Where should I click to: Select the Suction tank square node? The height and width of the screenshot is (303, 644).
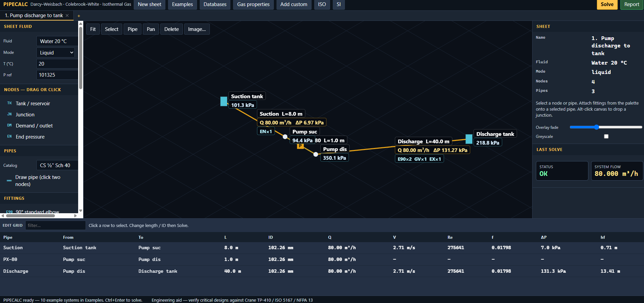[x=224, y=101]
